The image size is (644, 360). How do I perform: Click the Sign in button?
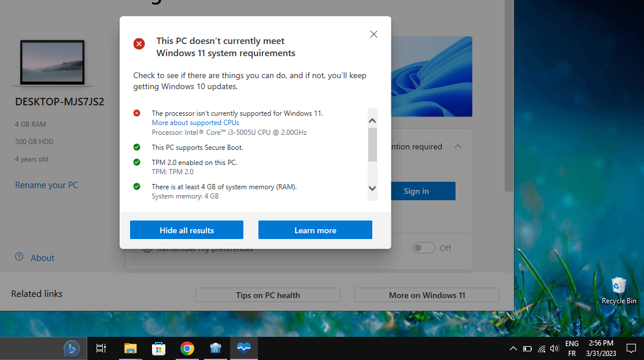click(x=423, y=191)
